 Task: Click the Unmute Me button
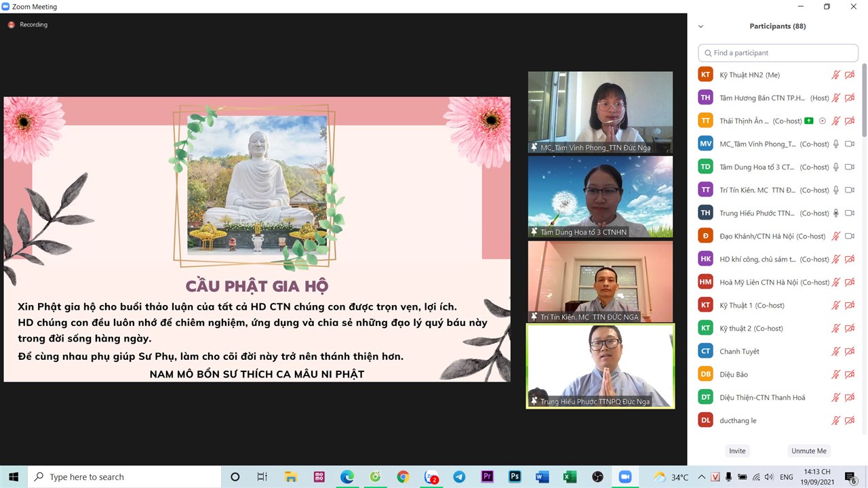click(x=809, y=451)
